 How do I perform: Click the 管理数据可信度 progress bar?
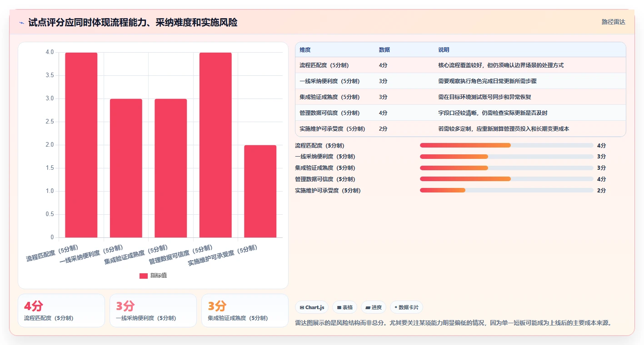506,179
